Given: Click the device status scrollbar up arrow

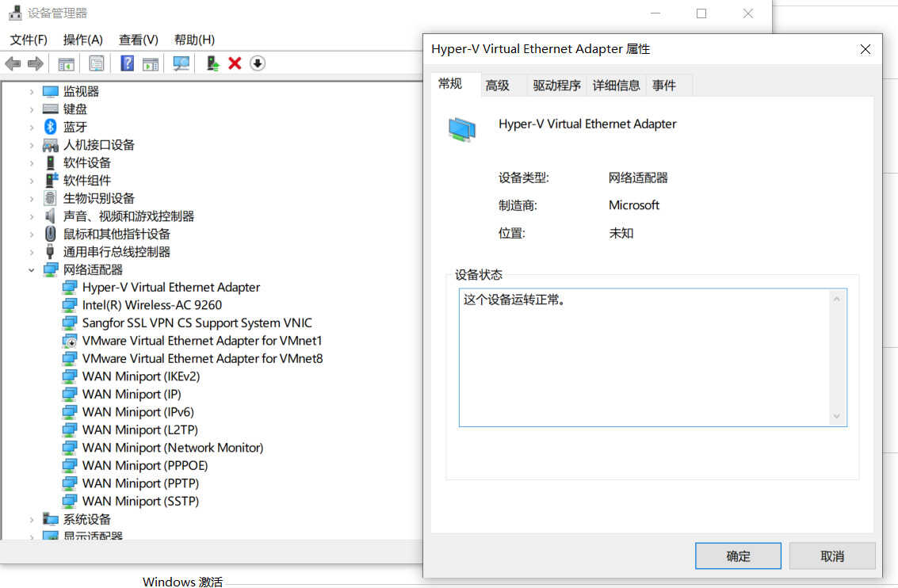Looking at the screenshot, I should (837, 300).
